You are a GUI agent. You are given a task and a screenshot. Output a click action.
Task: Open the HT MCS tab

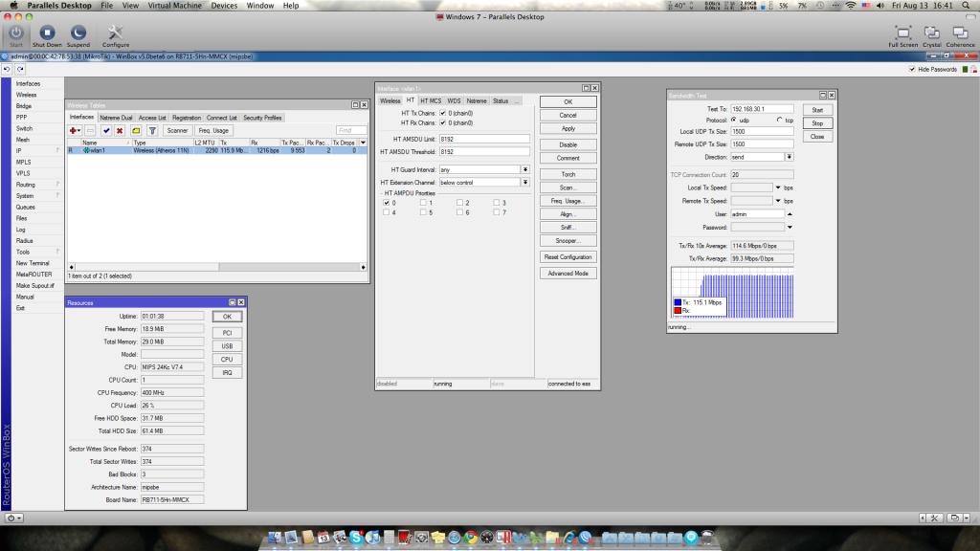(x=431, y=100)
